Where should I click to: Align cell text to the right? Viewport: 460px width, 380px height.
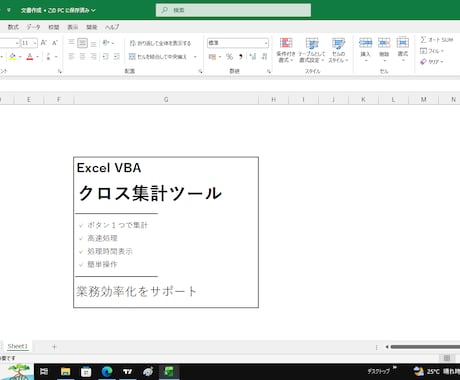[x=93, y=57]
